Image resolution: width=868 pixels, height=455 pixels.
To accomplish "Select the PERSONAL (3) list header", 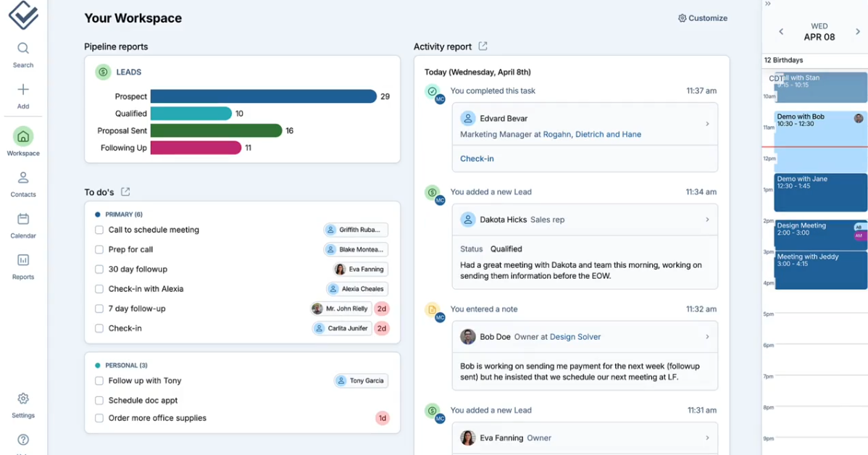I will pos(121,365).
